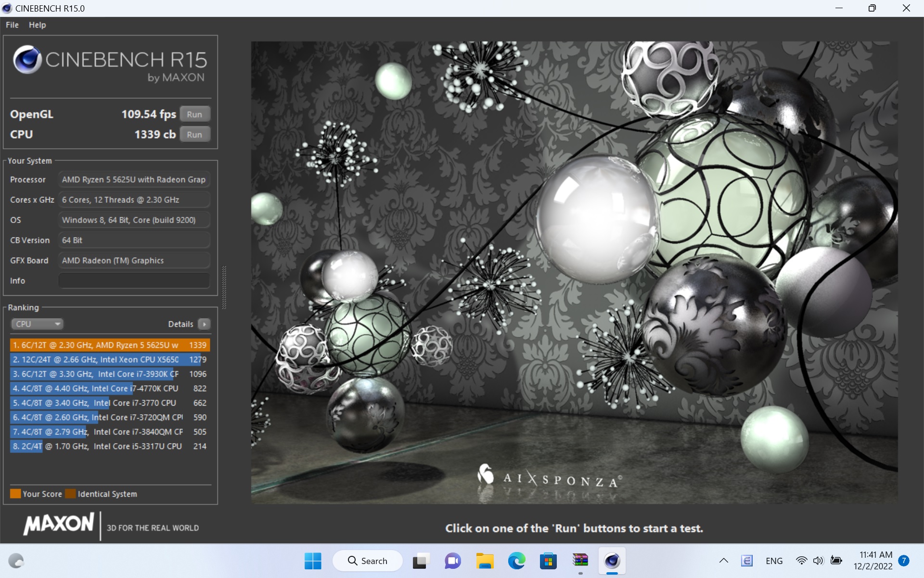Click the Cinebench taskbar icon

pyautogui.click(x=612, y=561)
